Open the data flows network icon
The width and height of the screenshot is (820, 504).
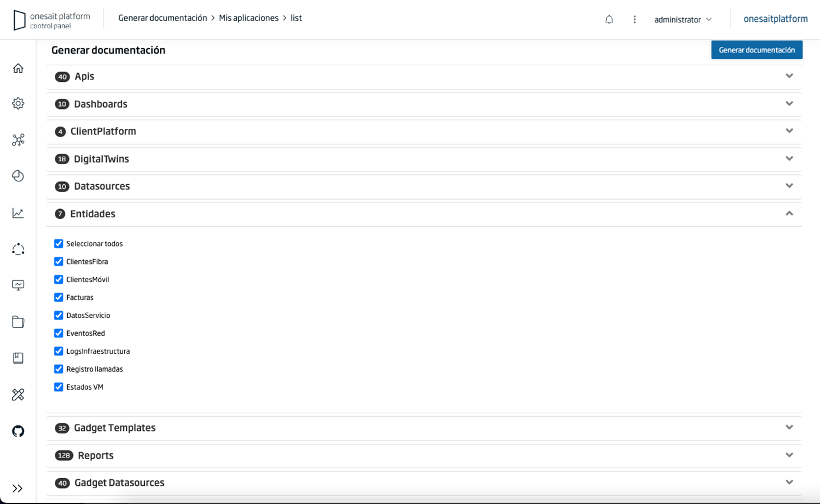point(18,140)
